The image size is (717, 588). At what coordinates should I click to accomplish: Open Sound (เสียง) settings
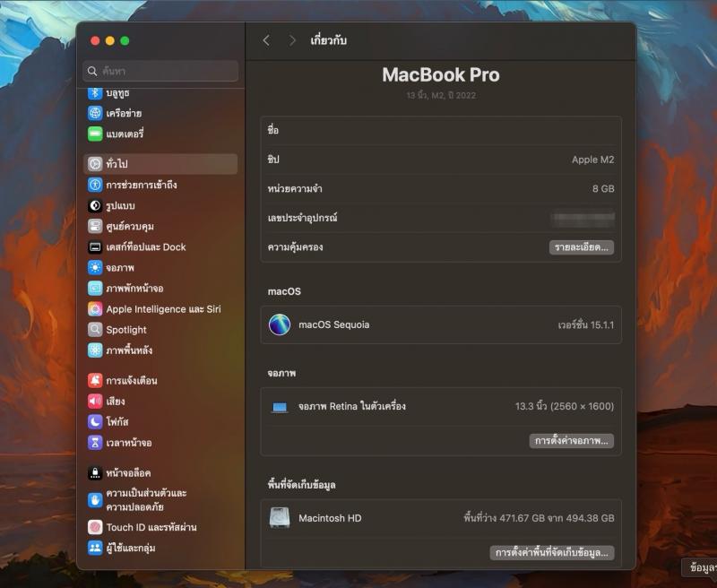[161, 401]
